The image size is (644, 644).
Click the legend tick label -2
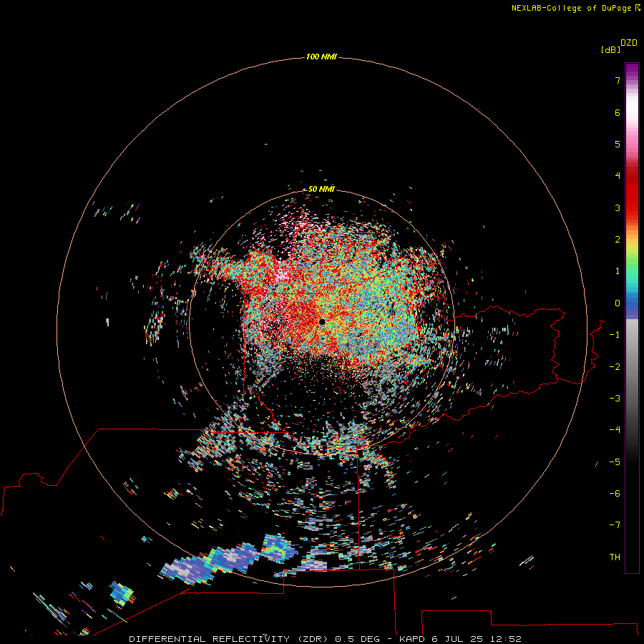click(615, 366)
